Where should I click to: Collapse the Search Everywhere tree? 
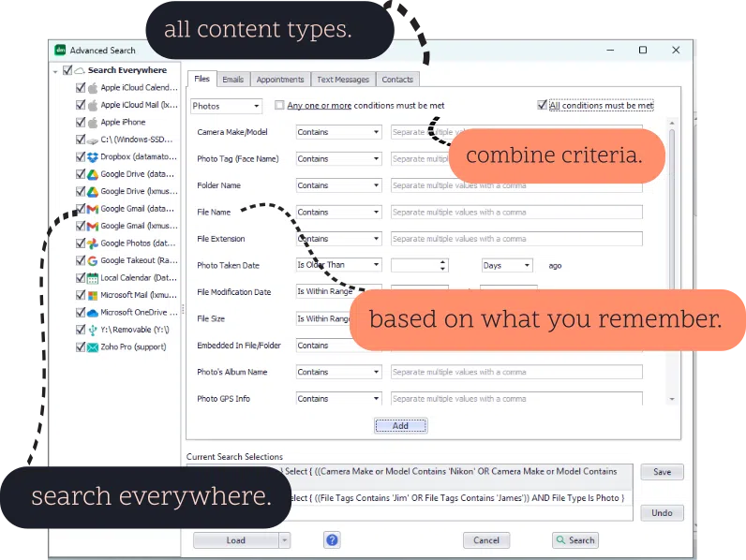(55, 71)
